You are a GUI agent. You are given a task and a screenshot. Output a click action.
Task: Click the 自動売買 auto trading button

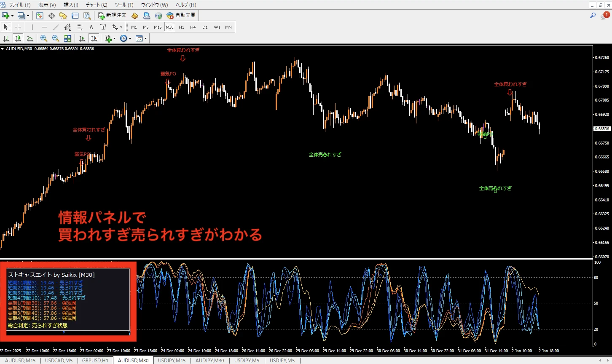click(181, 16)
